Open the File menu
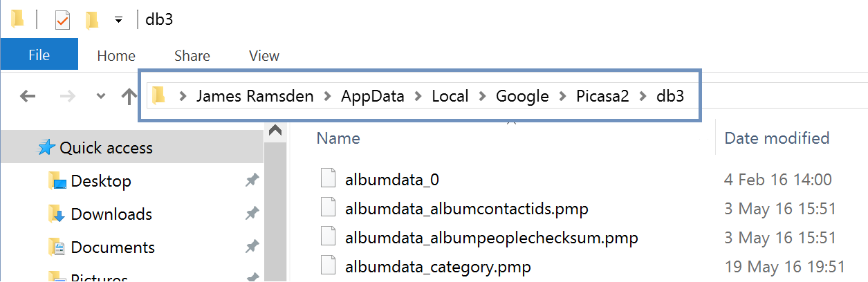Image resolution: width=868 pixels, height=282 pixels. (x=39, y=55)
